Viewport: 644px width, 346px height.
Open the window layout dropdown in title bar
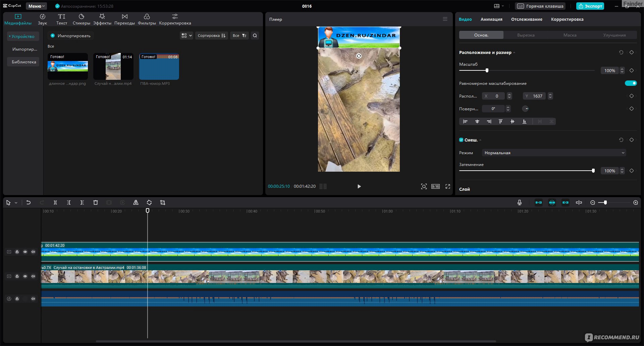[x=499, y=6]
